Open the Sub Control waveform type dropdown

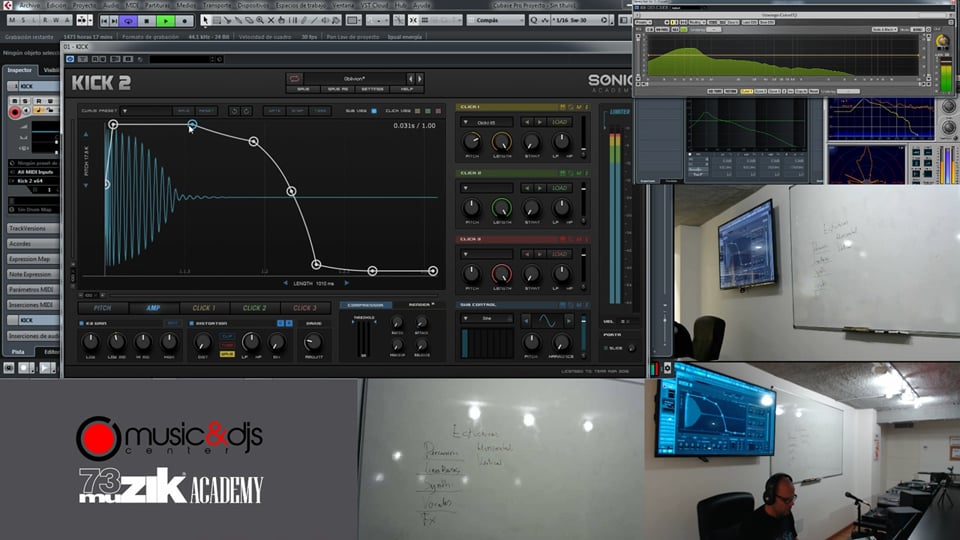[487, 319]
